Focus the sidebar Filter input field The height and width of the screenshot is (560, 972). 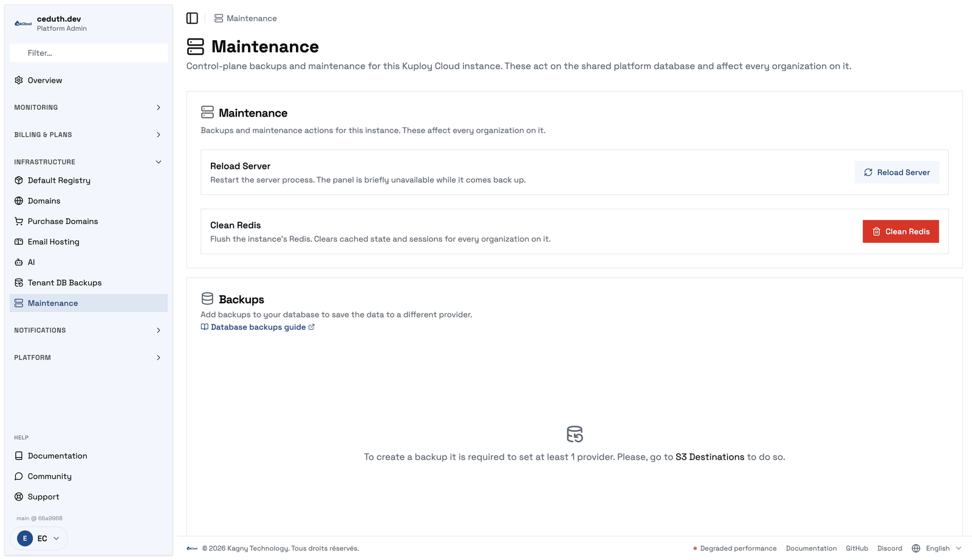click(89, 53)
